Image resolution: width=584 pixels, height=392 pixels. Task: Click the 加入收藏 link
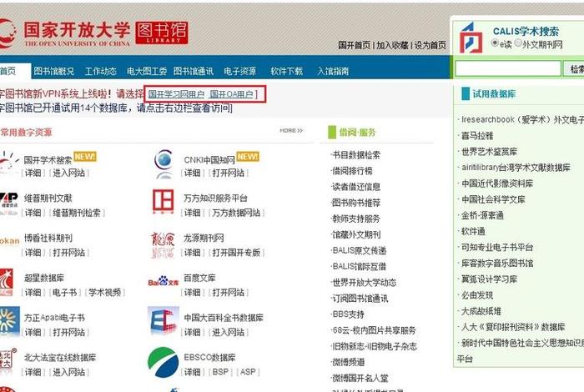[x=393, y=45]
